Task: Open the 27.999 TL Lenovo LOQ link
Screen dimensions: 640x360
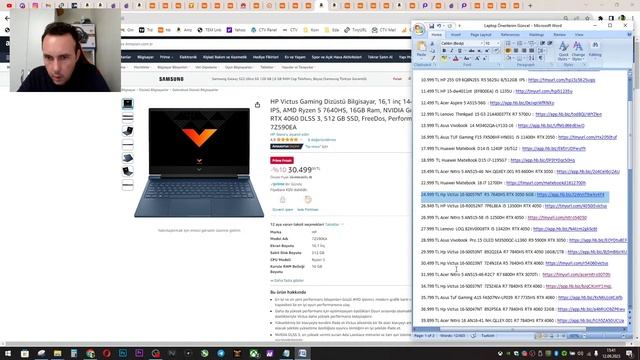Action: point(565,229)
